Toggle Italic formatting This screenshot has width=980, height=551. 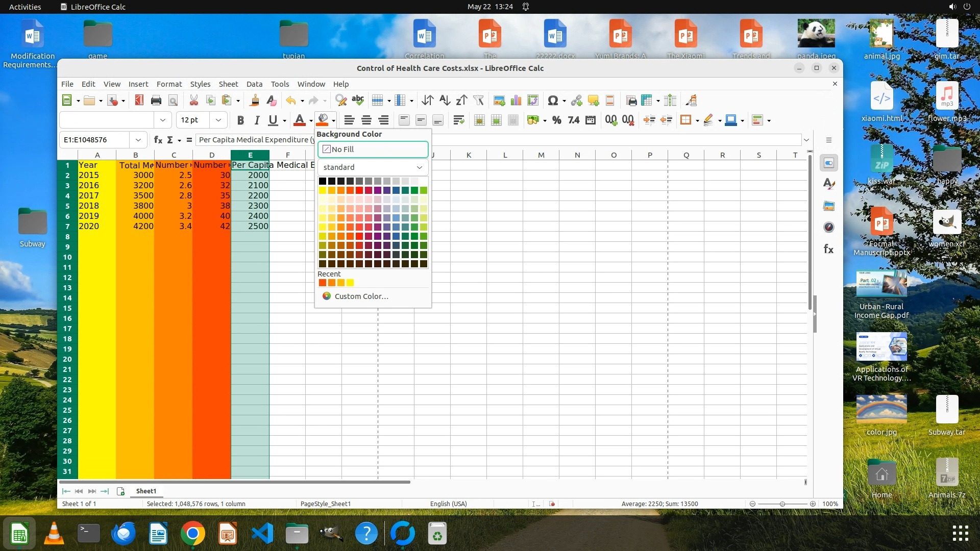coord(257,120)
